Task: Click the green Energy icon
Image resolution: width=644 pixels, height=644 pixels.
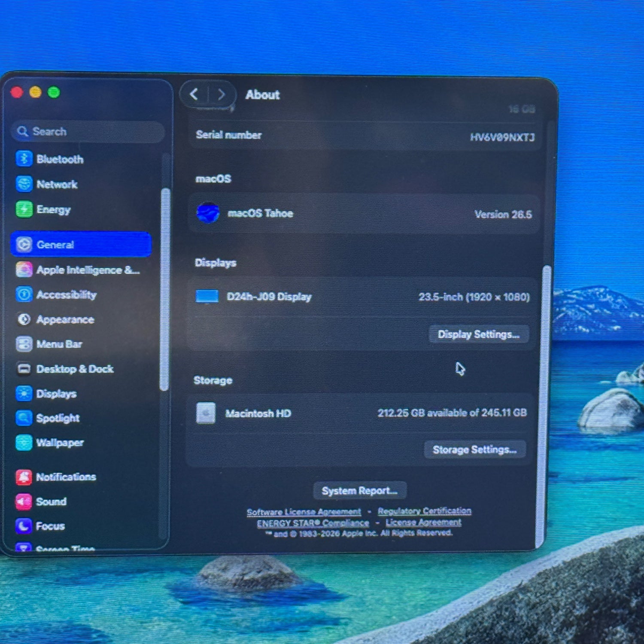Action: [x=24, y=210]
